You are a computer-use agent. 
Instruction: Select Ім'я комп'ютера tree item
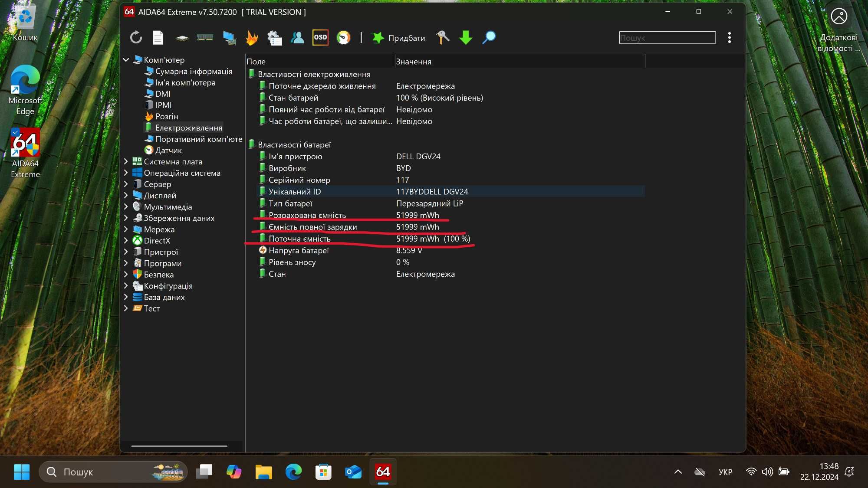[185, 82]
